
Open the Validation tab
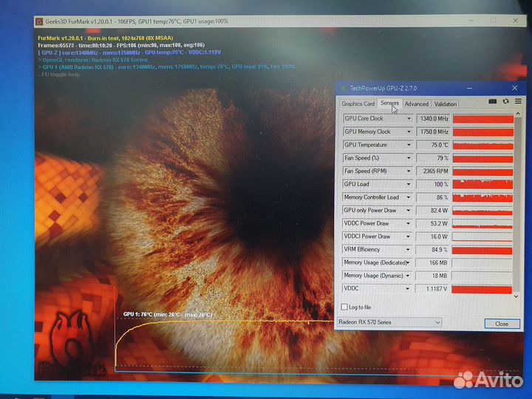pyautogui.click(x=445, y=104)
